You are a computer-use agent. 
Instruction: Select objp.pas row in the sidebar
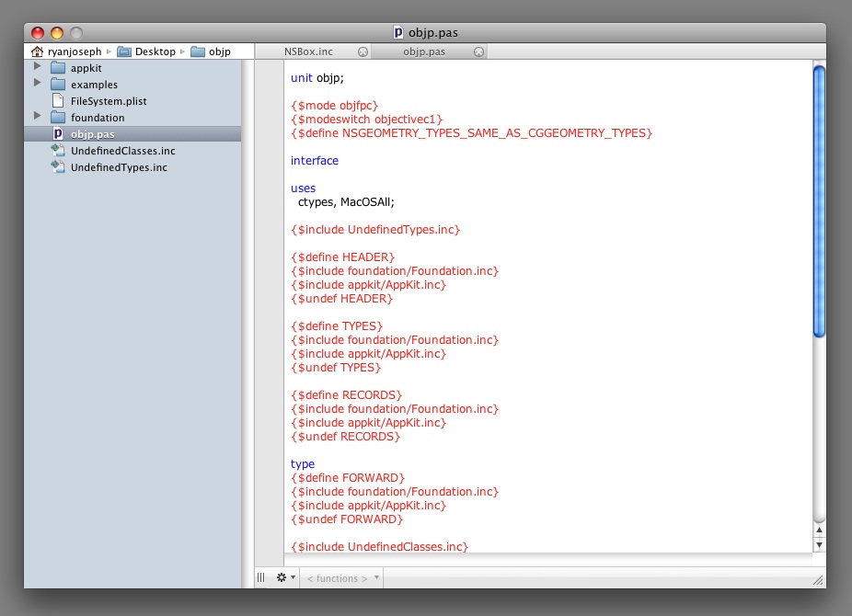pos(132,134)
